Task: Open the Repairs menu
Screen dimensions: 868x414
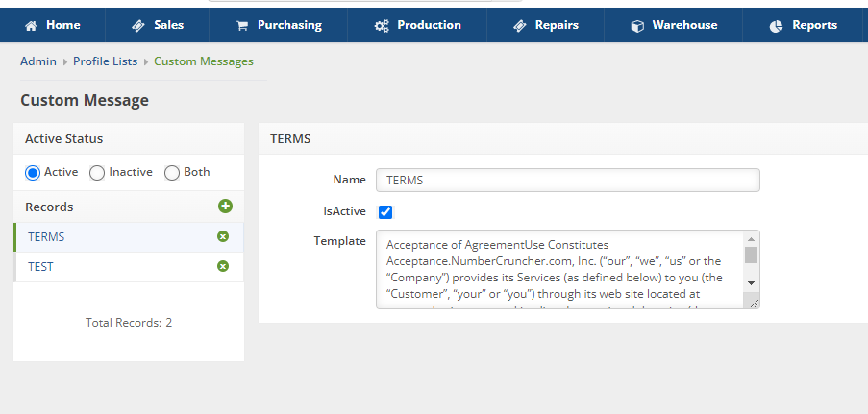Action: [x=545, y=25]
